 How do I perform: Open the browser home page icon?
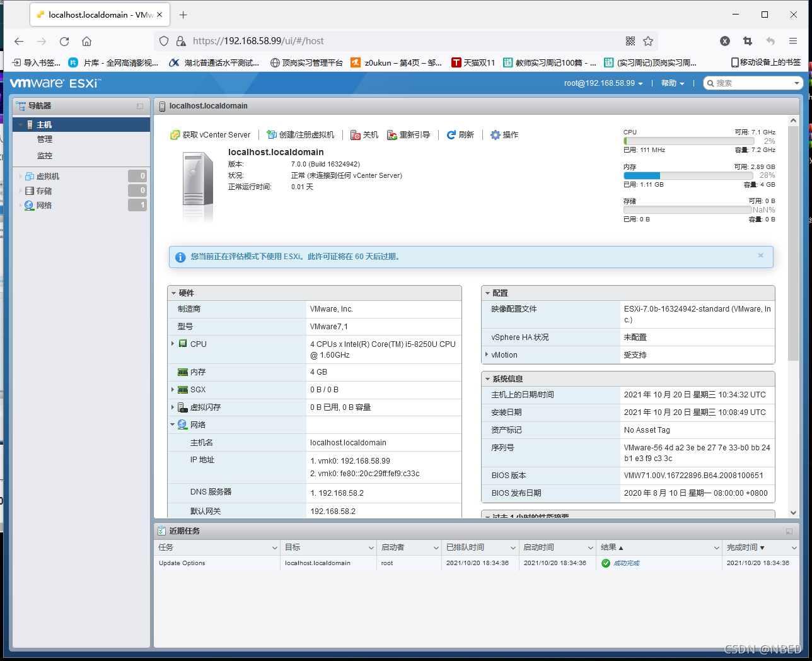click(87, 41)
